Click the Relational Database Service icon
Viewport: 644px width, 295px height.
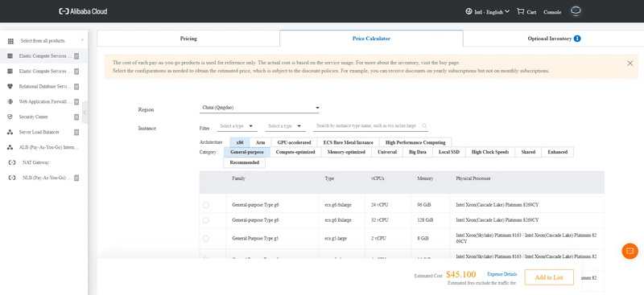click(x=10, y=86)
